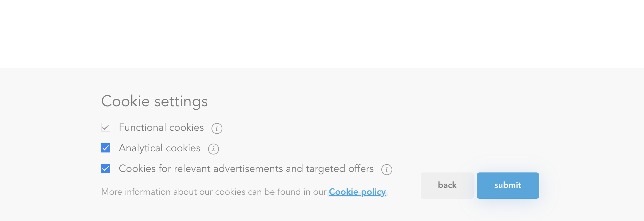This screenshot has width=644, height=221.
Task: Uncheck the Analytical cookies checkbox
Action: click(x=106, y=148)
